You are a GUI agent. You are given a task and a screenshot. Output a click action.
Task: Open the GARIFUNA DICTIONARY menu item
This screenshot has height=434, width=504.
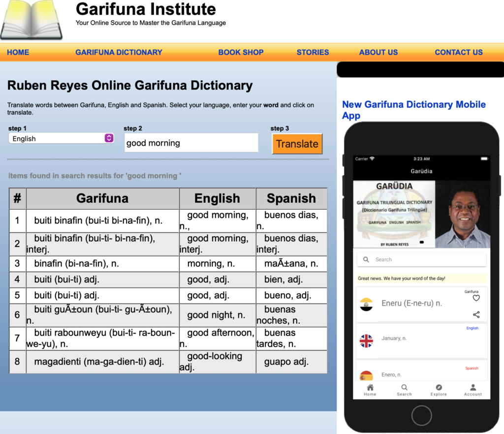coord(119,52)
